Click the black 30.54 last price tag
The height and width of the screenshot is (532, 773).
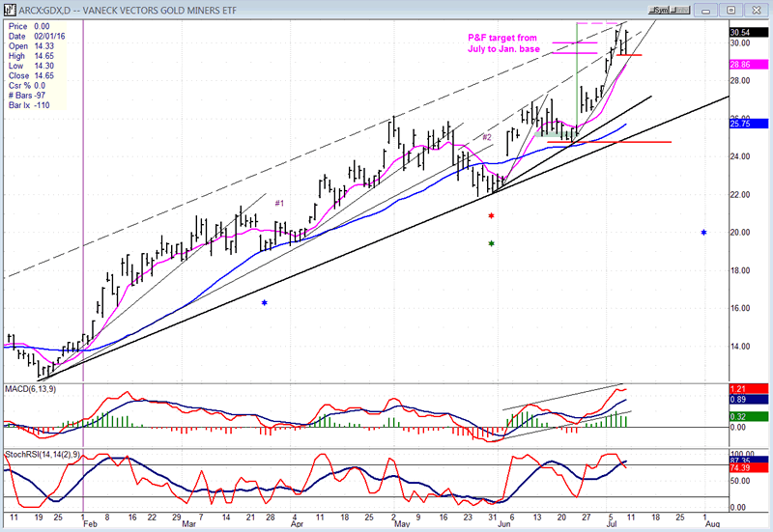point(742,32)
